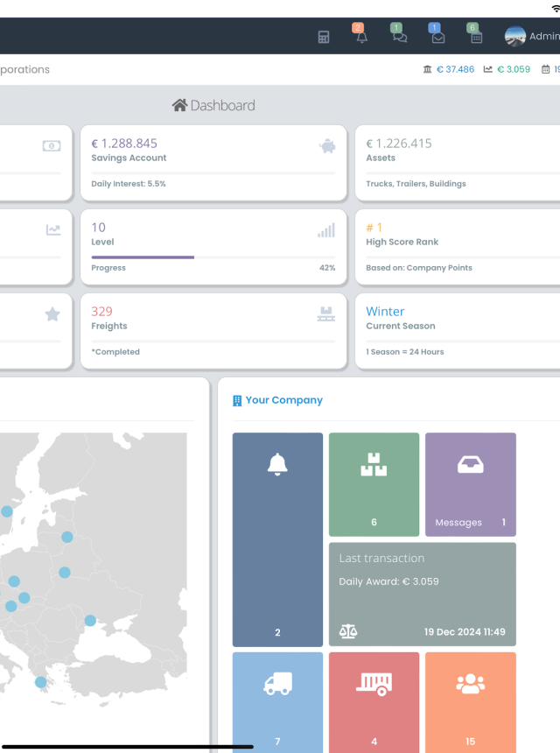The width and height of the screenshot is (560, 753).
Task: Click the chart icon beside € 3.059
Action: pos(487,69)
